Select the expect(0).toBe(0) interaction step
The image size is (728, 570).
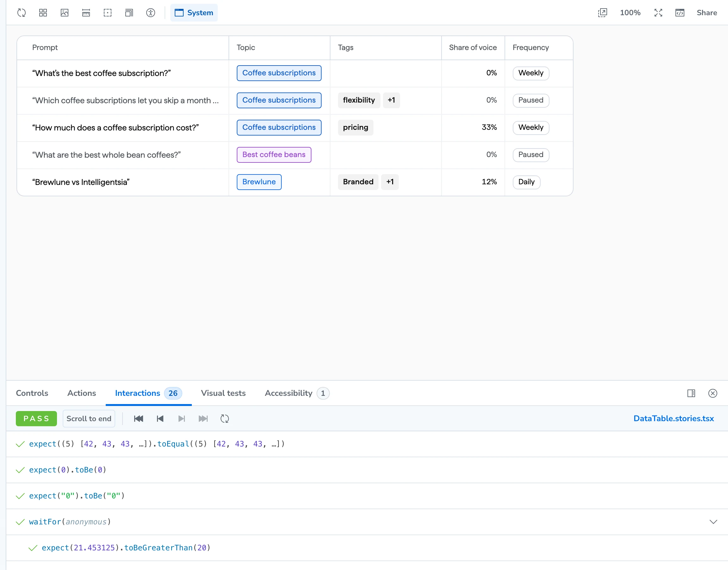pos(367,470)
